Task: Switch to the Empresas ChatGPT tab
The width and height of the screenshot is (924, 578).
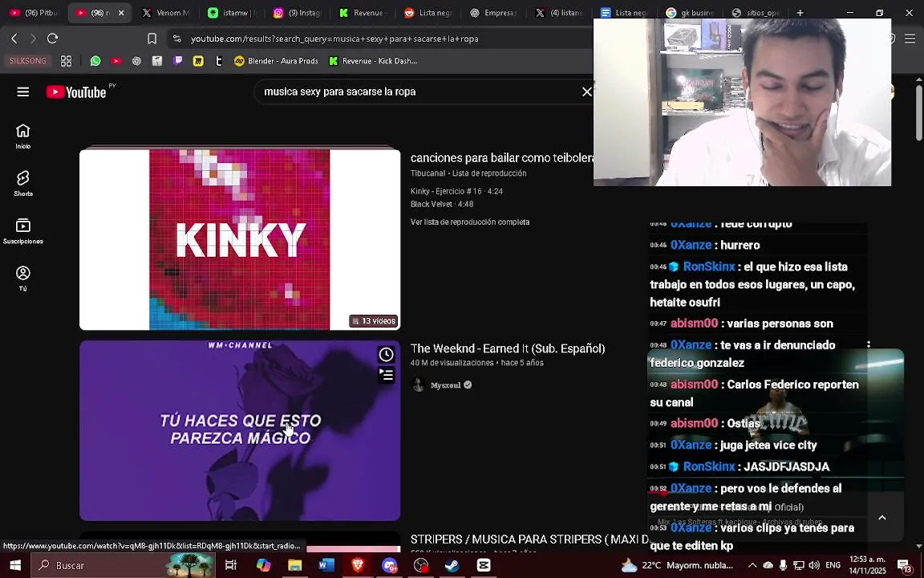Action: 494,12
